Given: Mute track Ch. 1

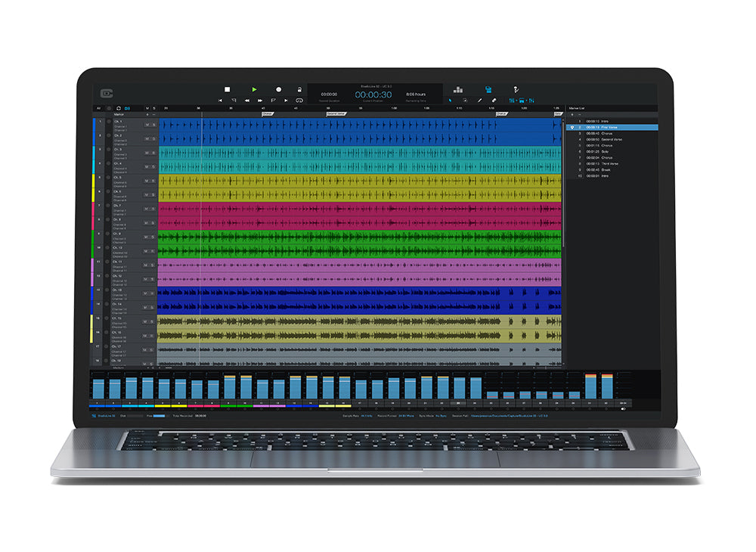Looking at the screenshot, I should [147, 124].
